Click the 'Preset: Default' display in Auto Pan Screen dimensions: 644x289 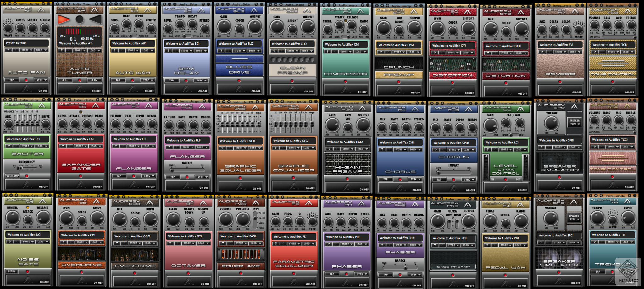27,43
